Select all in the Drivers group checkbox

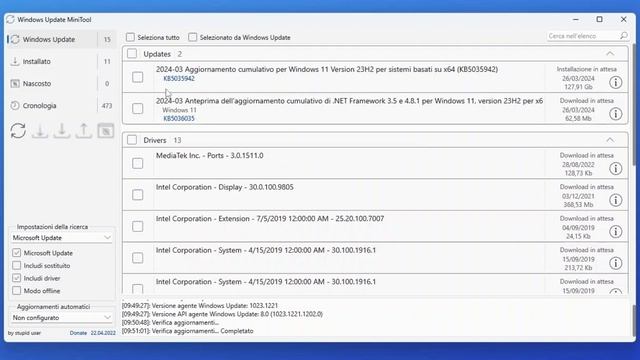pyautogui.click(x=132, y=140)
